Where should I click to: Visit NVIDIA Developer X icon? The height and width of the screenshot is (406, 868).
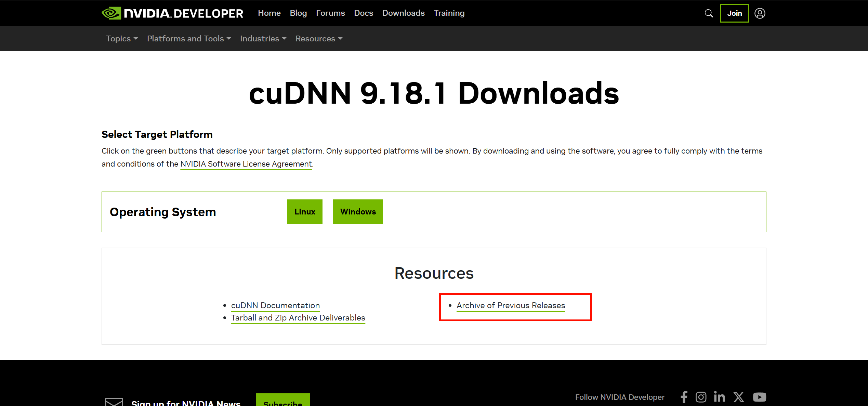[x=739, y=397]
